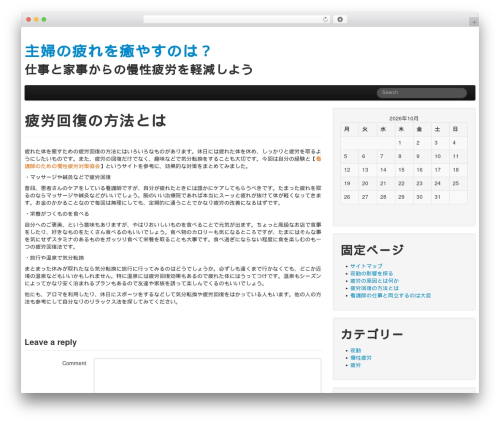Open the 夜勤の影響を探る page link
Image resolution: width=500 pixels, height=423 pixels.
(371, 273)
